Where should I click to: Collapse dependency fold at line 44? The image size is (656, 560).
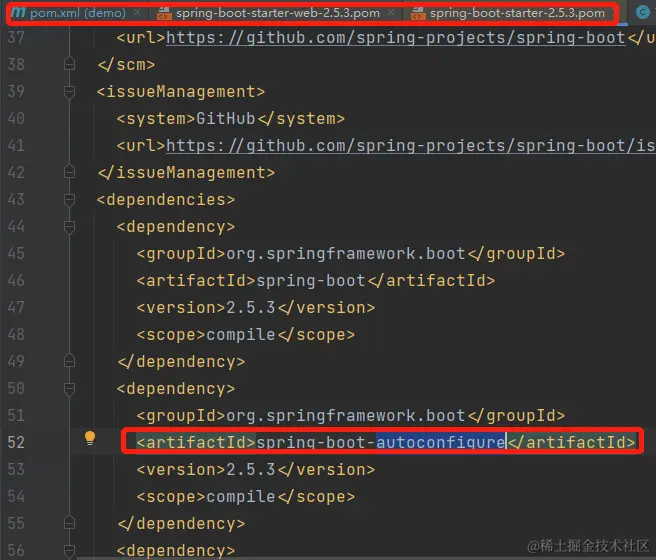69,227
